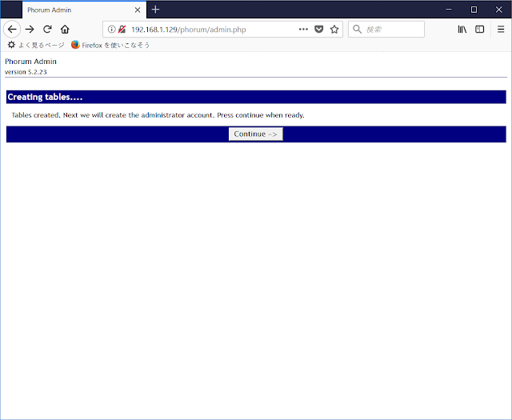Viewport: 512px width, 420px height.
Task: Open page actions three-dots menu
Action: click(x=303, y=30)
